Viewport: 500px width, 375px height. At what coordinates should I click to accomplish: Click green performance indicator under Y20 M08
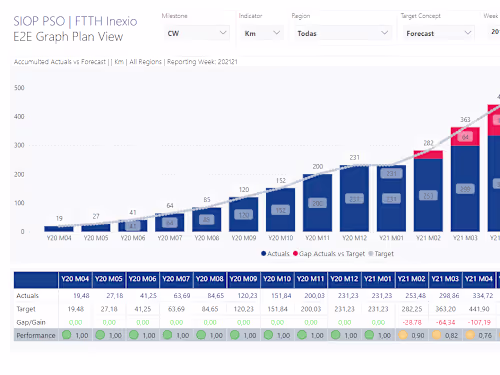click(201, 335)
